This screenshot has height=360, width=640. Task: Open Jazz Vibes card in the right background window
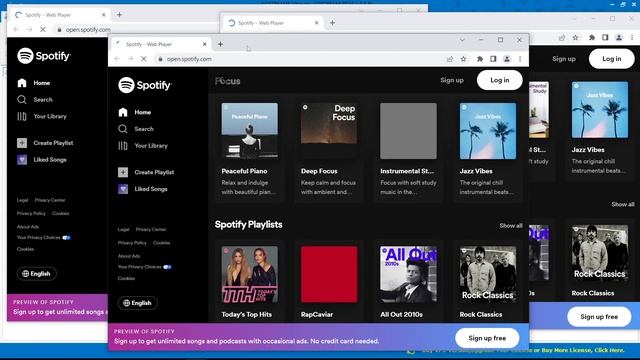point(600,128)
